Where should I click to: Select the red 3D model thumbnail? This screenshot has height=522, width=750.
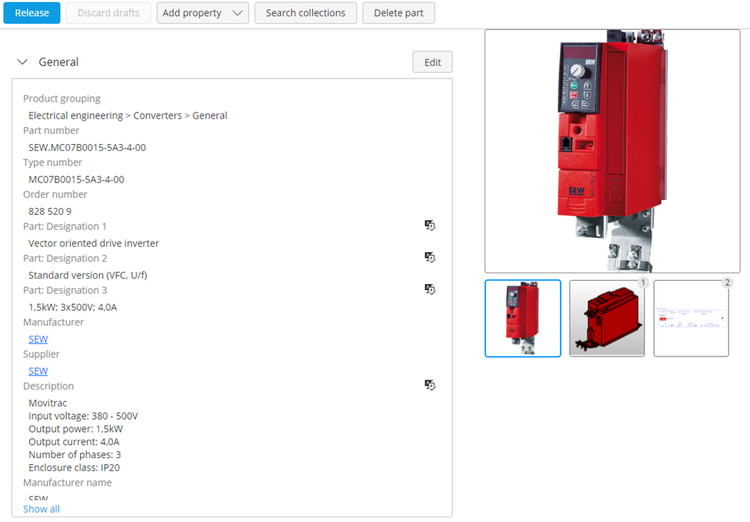coord(607,318)
